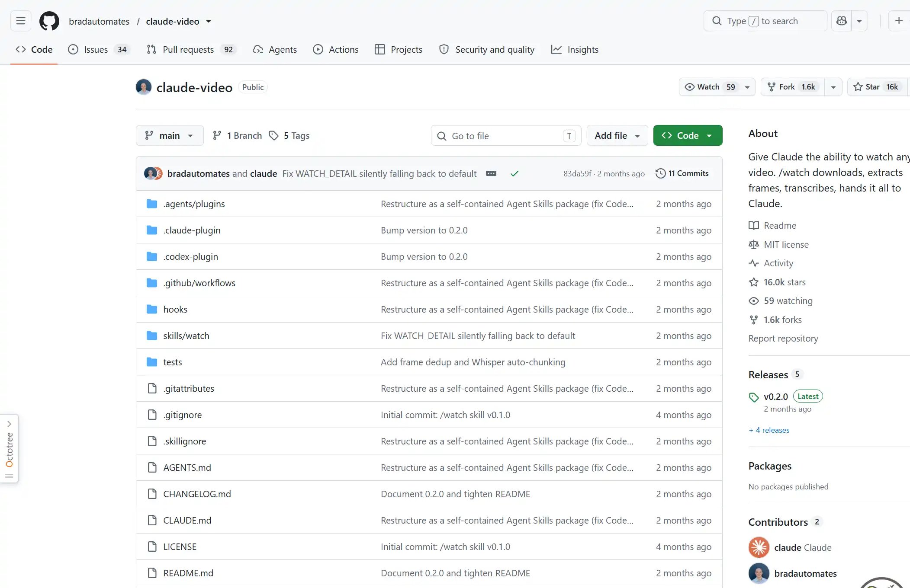910x588 pixels.
Task: Open the claude contributor avatar
Action: pyautogui.click(x=759, y=547)
